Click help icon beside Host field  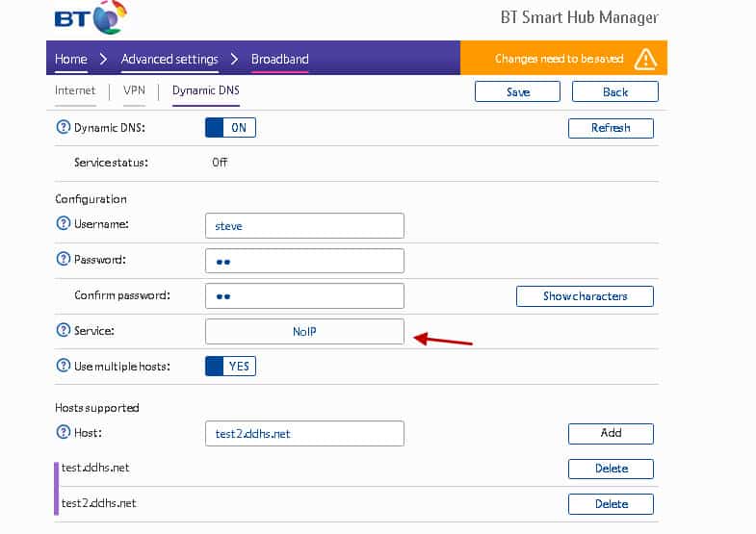pos(64,432)
